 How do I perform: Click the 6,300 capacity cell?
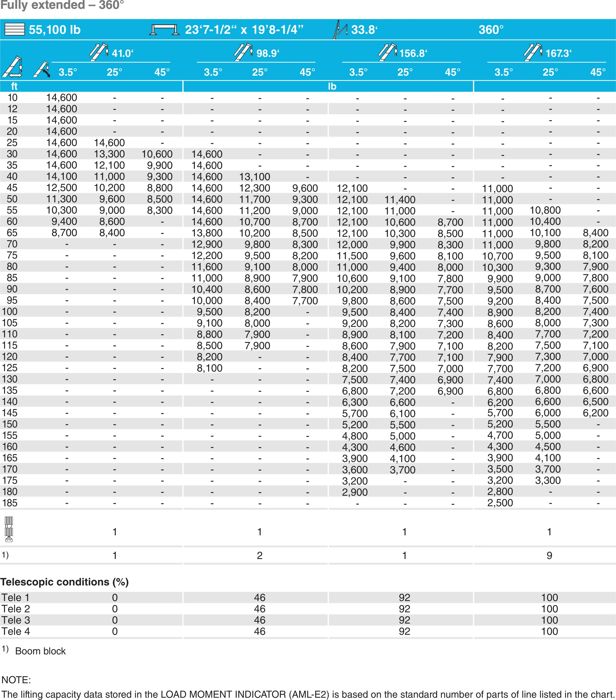click(355, 402)
